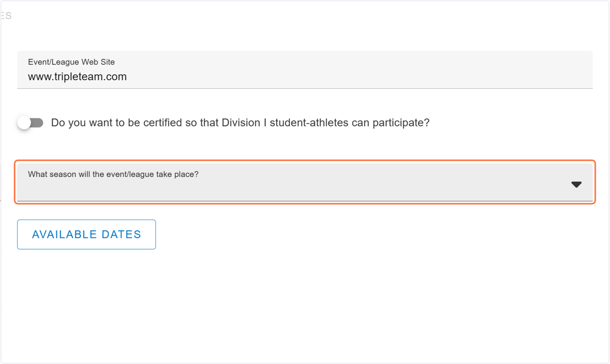Click on the www.tripleteam.com text
The image size is (610, 364).
pos(77,77)
